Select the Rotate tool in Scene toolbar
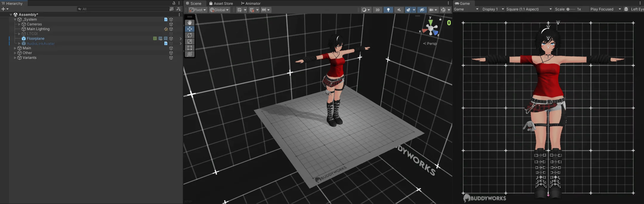 [190, 35]
